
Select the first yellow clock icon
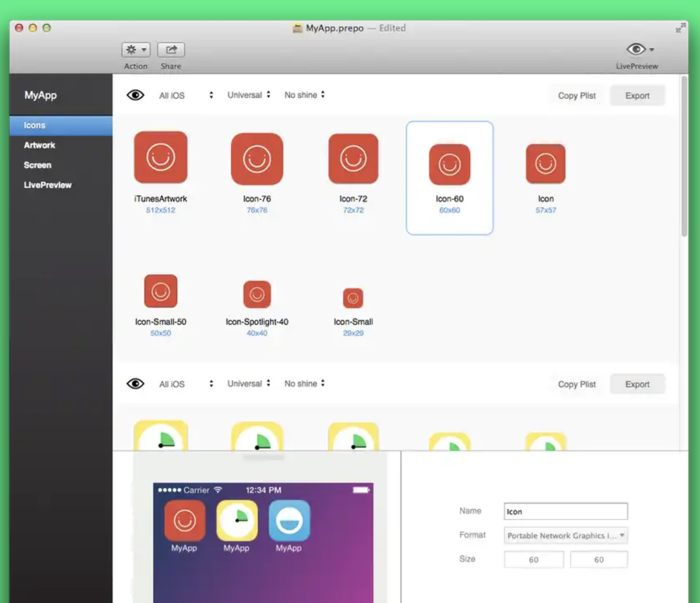[161, 435]
